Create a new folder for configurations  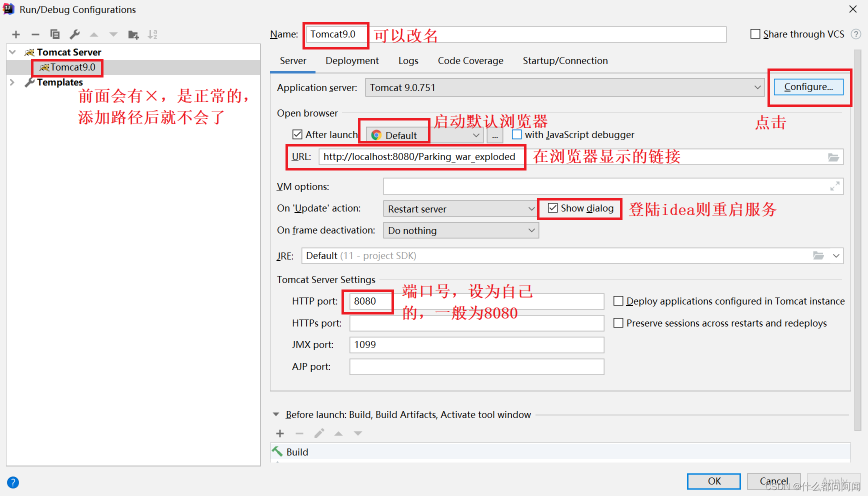pyautogui.click(x=133, y=34)
